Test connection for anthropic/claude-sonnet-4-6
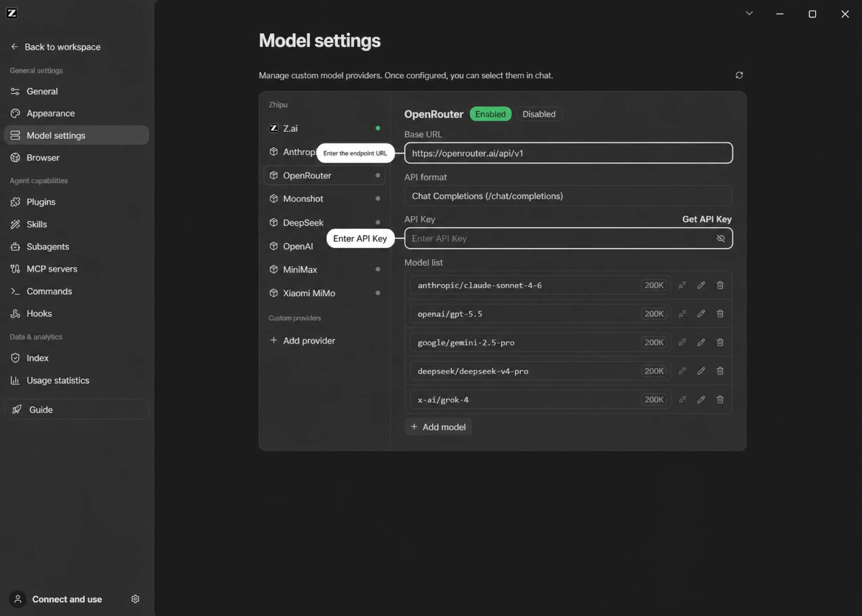This screenshot has height=616, width=862. coord(682,285)
